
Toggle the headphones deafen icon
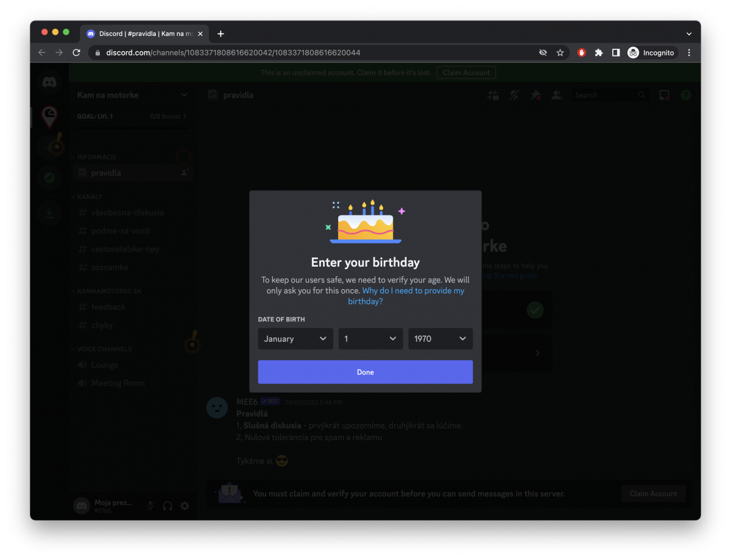click(168, 506)
